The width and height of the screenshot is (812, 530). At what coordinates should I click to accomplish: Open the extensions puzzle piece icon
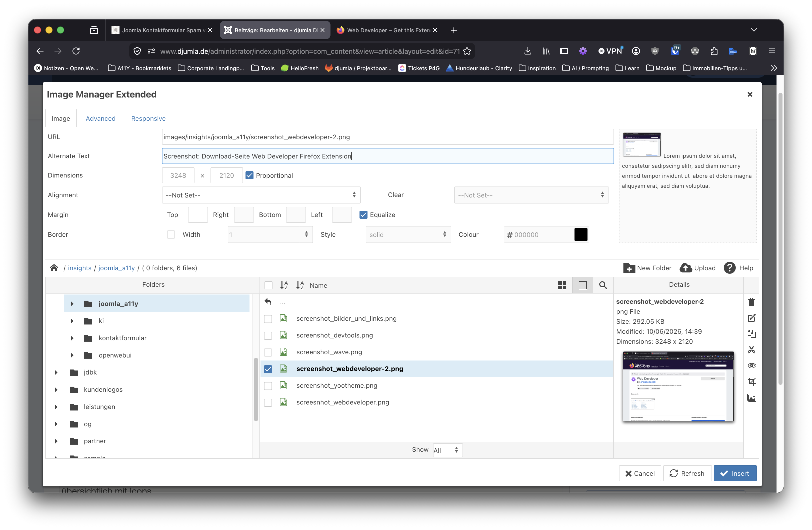(714, 51)
